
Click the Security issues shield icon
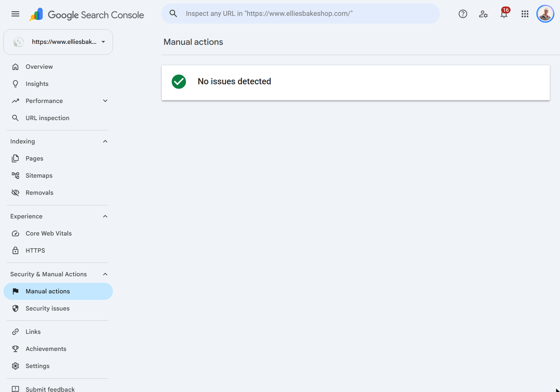point(15,308)
